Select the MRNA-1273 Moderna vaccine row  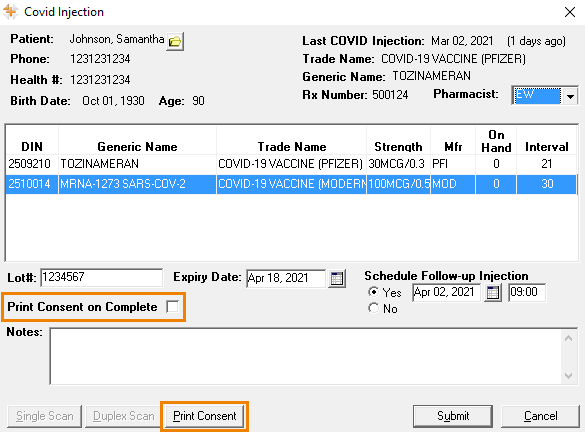(x=291, y=184)
